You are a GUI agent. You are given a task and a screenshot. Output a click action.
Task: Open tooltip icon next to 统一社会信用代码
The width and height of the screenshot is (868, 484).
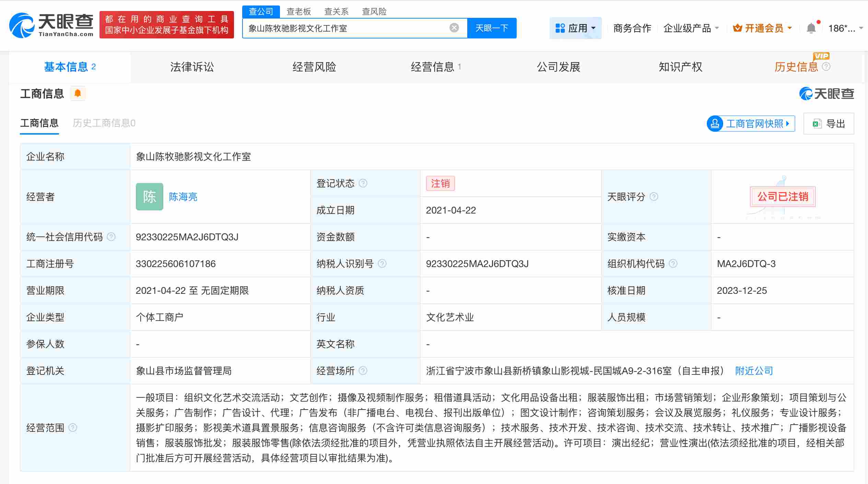[x=111, y=237]
